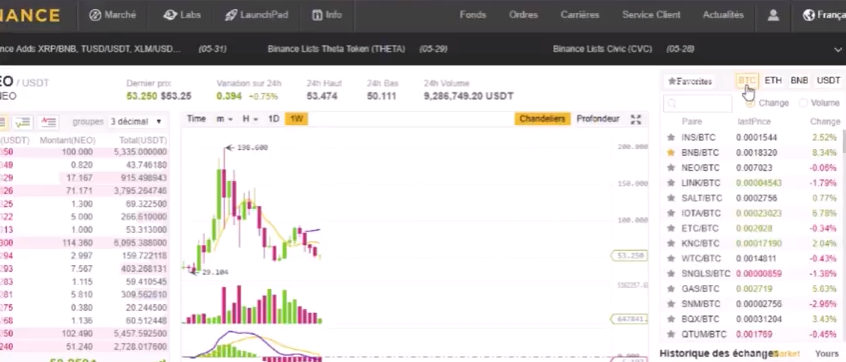Open the Carrières link
This screenshot has height=362, width=846.
point(580,15)
